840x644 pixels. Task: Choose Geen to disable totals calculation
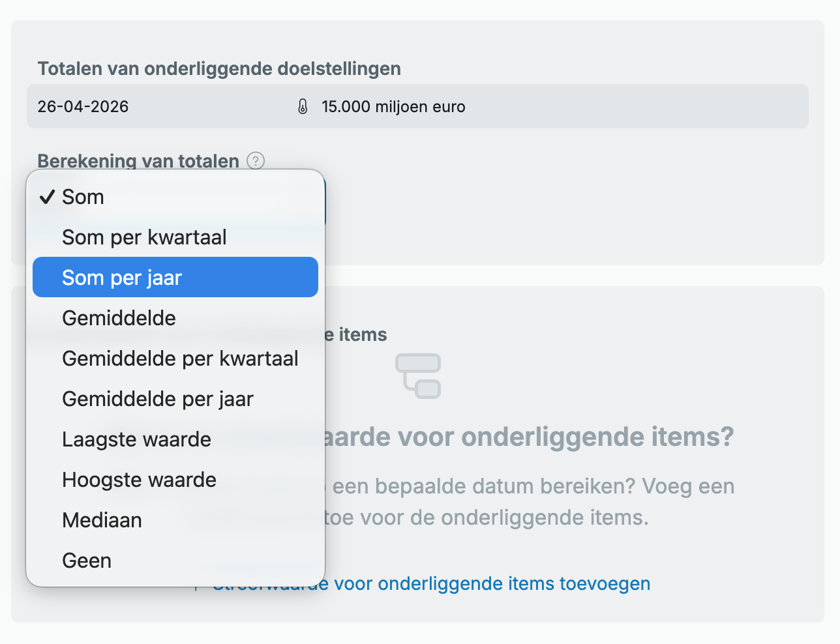[87, 561]
